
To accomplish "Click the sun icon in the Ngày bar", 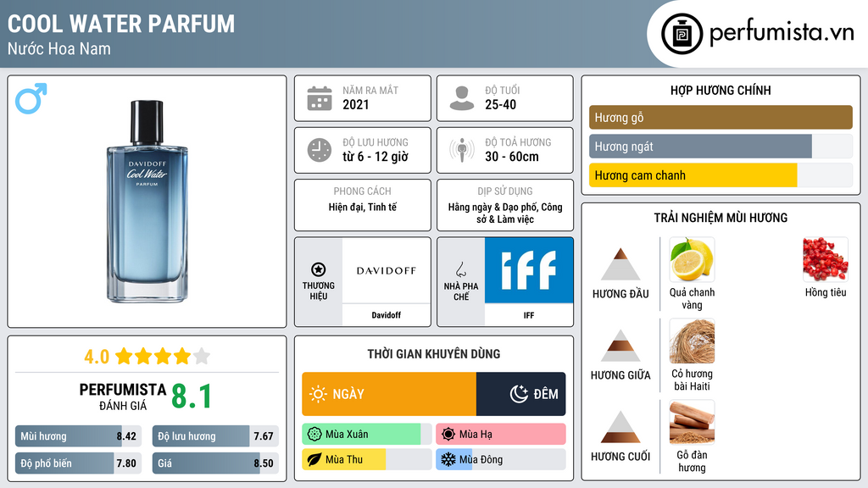I will [x=318, y=394].
